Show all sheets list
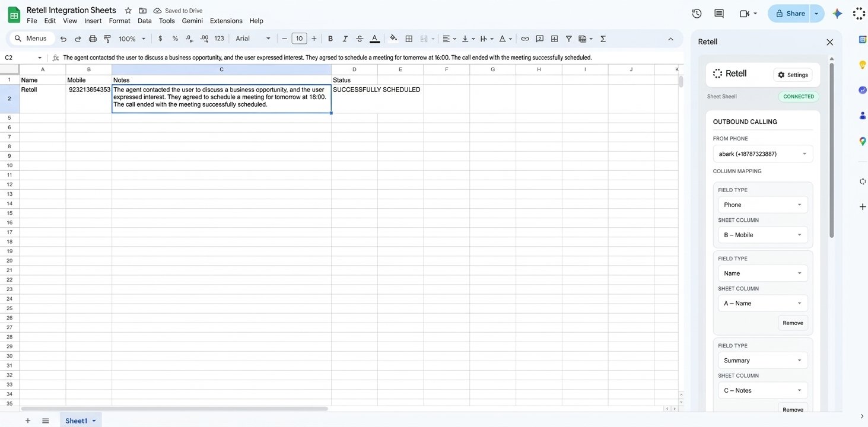This screenshot has height=427, width=868. 46,420
